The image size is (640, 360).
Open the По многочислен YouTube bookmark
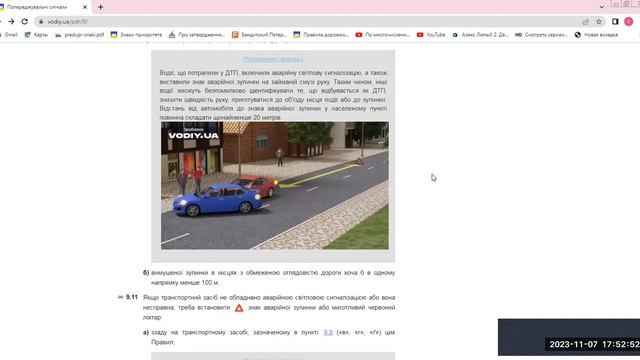[x=382, y=35]
